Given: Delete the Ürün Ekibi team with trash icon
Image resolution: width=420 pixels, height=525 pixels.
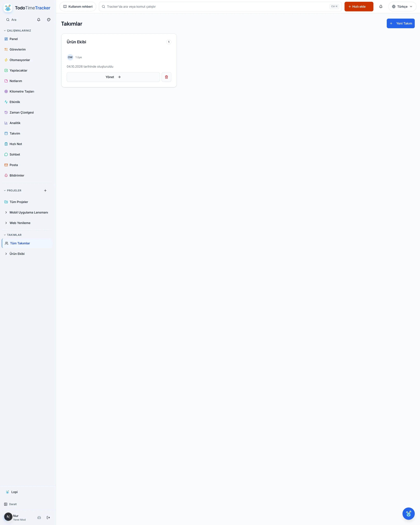Looking at the screenshot, I should pos(167,77).
